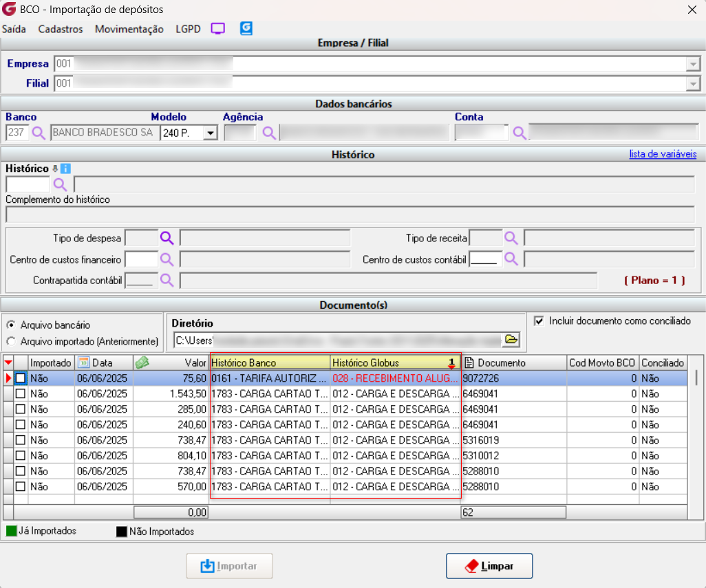Select cell 0161 - TARIFA AUTORIZ...
The image size is (706, 588).
point(270,378)
